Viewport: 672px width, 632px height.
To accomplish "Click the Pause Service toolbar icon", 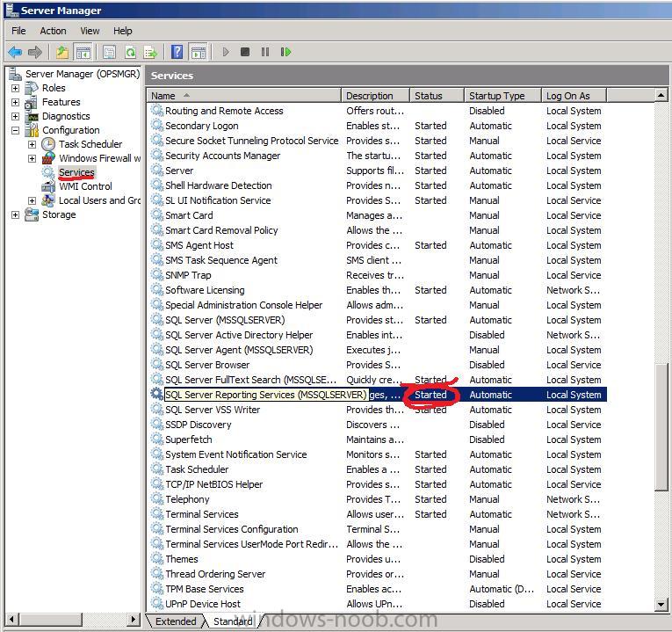I will point(265,53).
